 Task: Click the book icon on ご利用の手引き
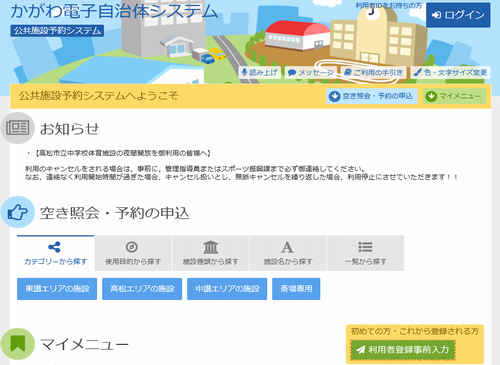tap(348, 72)
